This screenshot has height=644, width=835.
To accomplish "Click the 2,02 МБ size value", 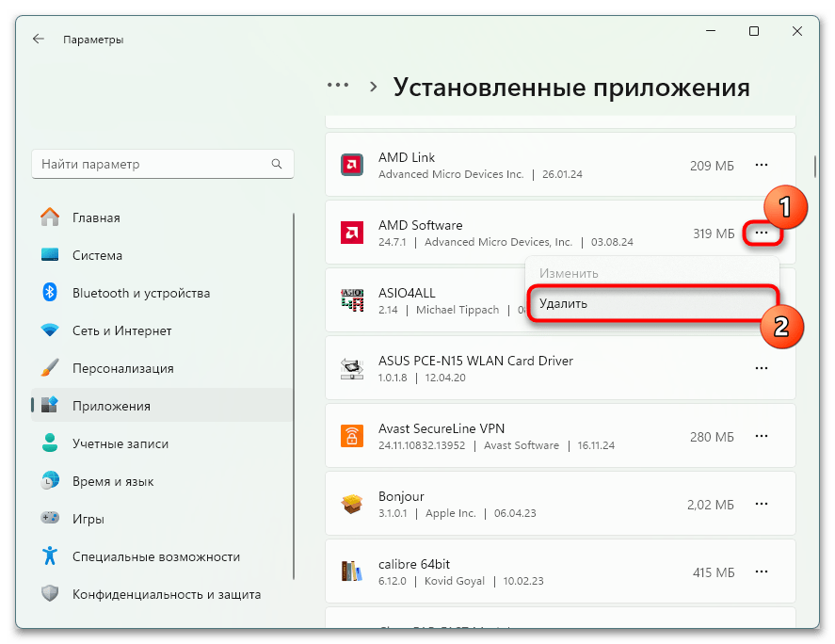I will (711, 505).
